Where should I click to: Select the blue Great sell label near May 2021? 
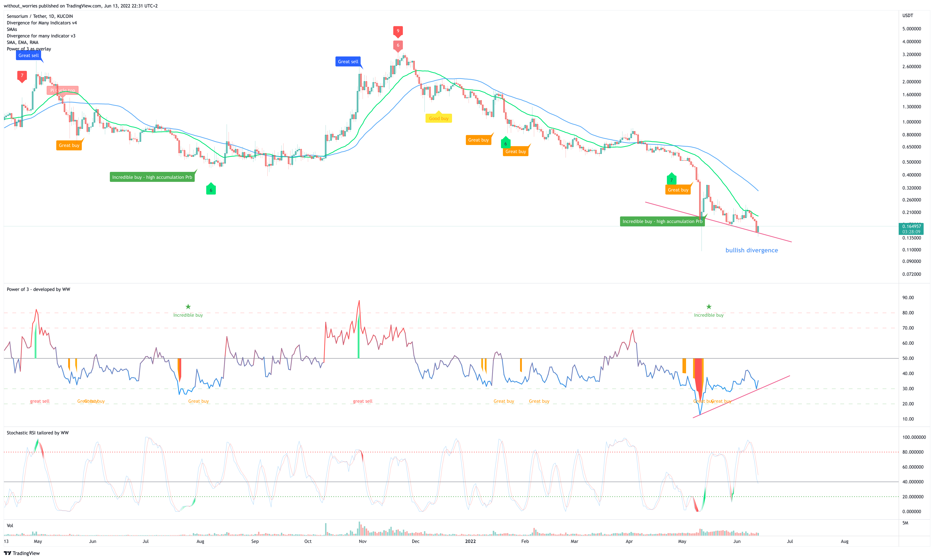(x=29, y=56)
